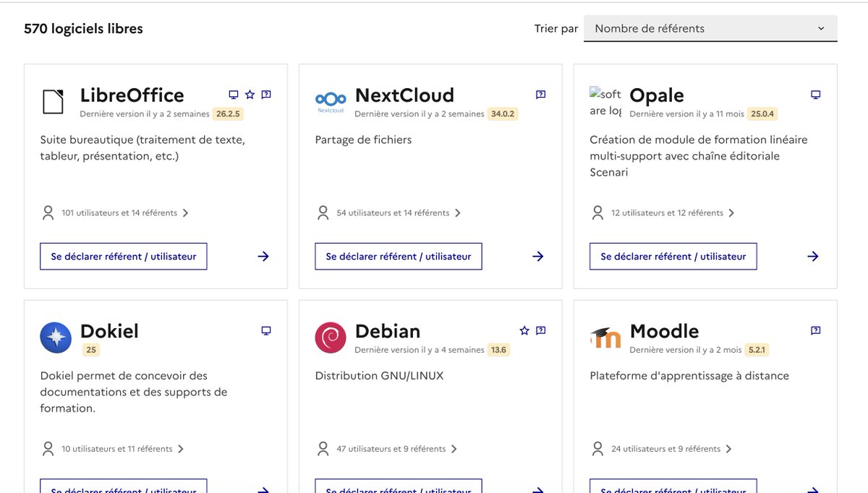This screenshot has height=493, width=868.
Task: Declare yourself référent / utilisateur for Opale
Action: pos(673,257)
